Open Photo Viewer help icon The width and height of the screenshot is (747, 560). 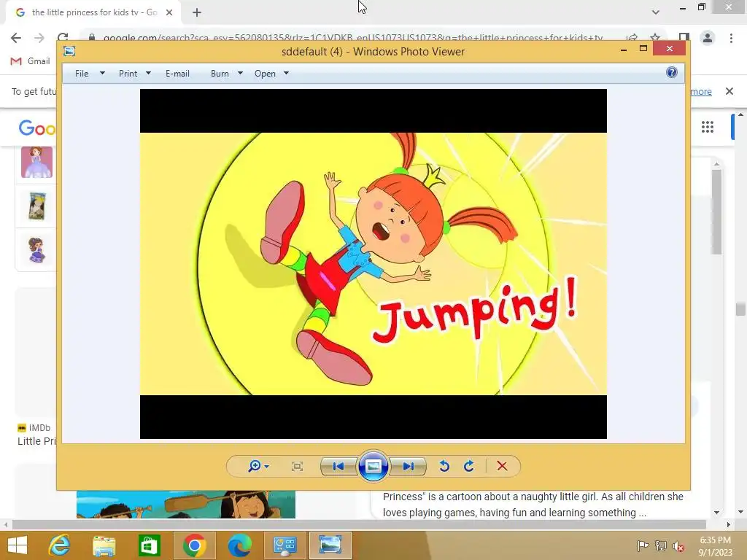coord(671,72)
